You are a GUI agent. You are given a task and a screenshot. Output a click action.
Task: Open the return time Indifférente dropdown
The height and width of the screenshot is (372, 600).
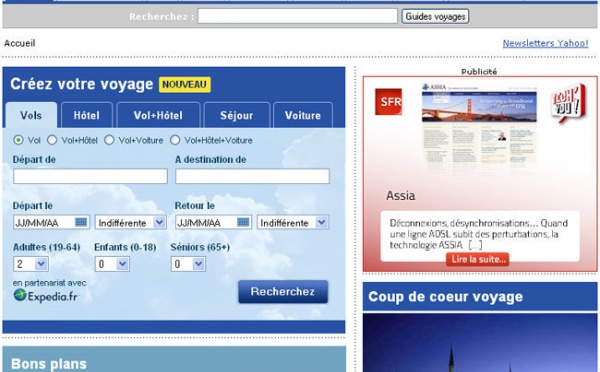pos(293,222)
